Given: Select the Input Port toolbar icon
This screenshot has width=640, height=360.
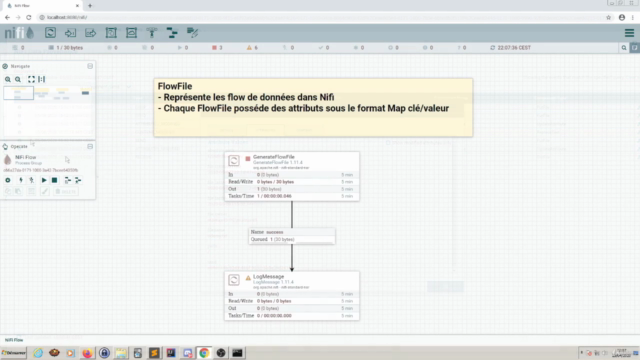Looking at the screenshot, I should (x=70, y=33).
